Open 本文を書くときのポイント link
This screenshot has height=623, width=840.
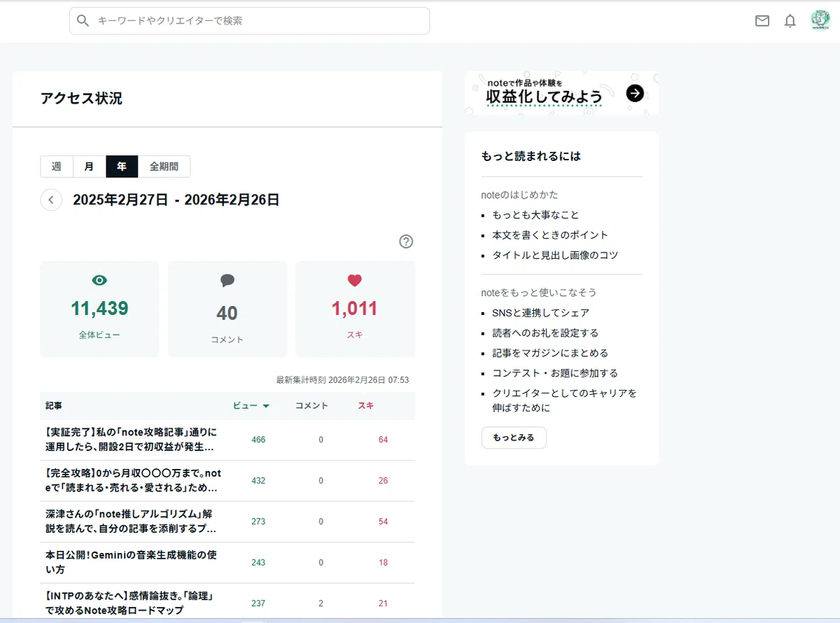550,235
